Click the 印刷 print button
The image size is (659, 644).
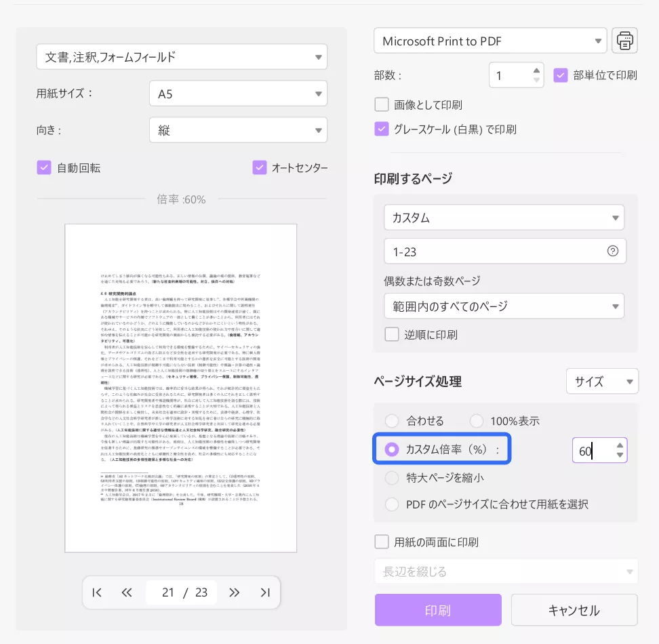[438, 610]
